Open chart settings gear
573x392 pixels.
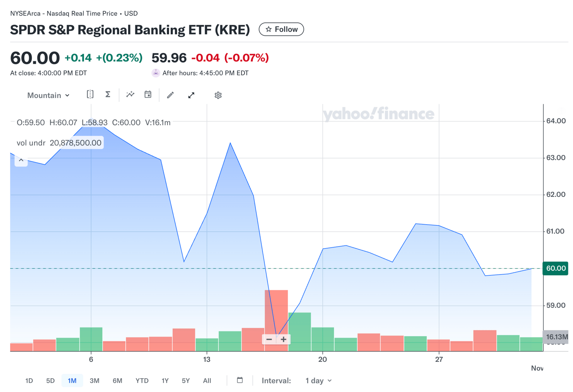click(218, 95)
